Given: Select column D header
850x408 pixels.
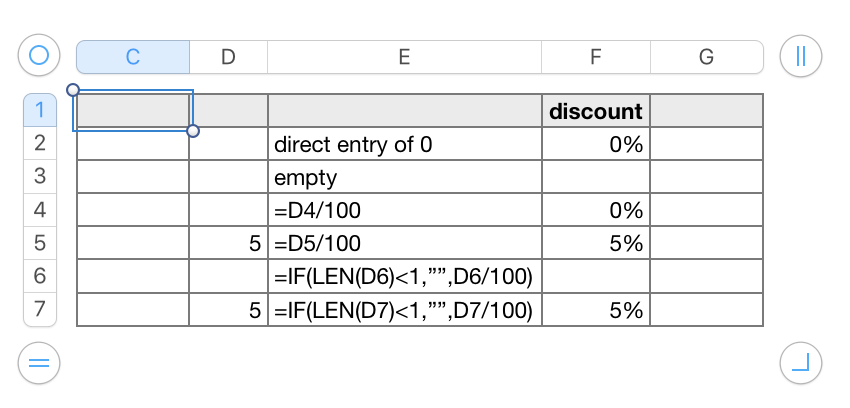Looking at the screenshot, I should coord(228,57).
